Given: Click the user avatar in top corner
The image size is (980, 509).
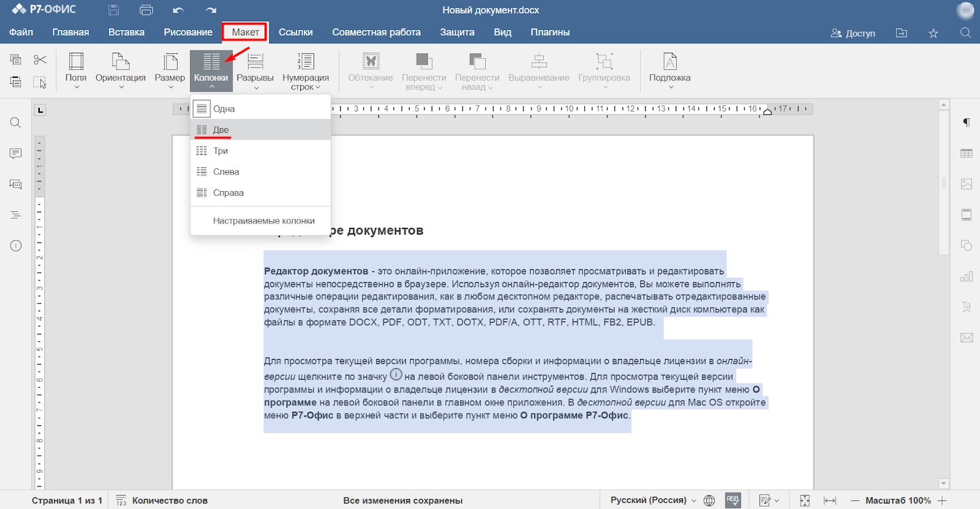Looking at the screenshot, I should coord(965,10).
